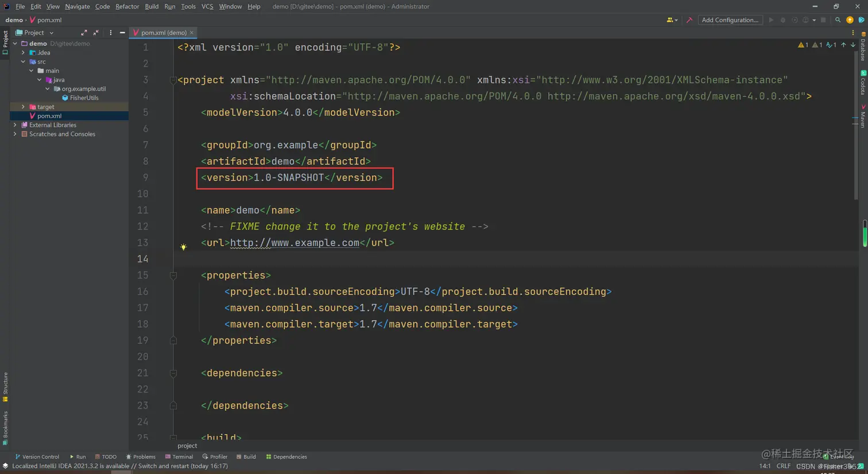868x474 pixels.
Task: Open the TODO tool window
Action: pyautogui.click(x=106, y=457)
